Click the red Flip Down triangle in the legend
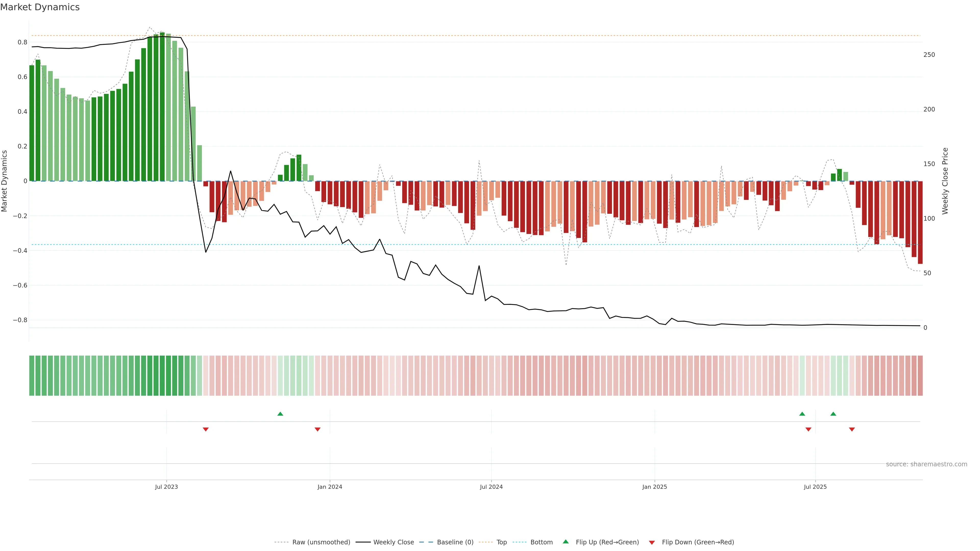 (652, 542)
